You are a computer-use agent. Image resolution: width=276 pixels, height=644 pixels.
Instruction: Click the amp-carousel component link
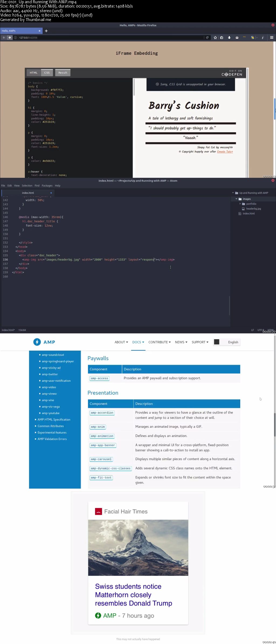[x=101, y=459]
